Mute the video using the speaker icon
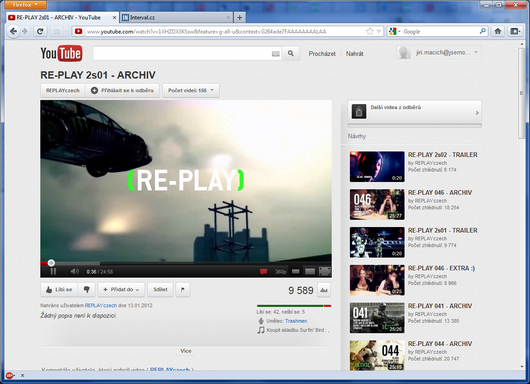This screenshot has height=384, width=530. coord(74,271)
